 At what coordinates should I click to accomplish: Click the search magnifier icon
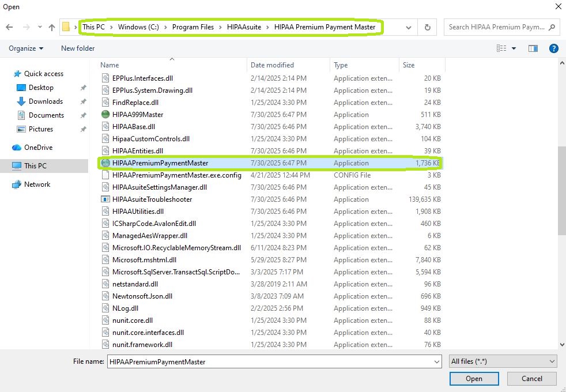[x=552, y=27]
